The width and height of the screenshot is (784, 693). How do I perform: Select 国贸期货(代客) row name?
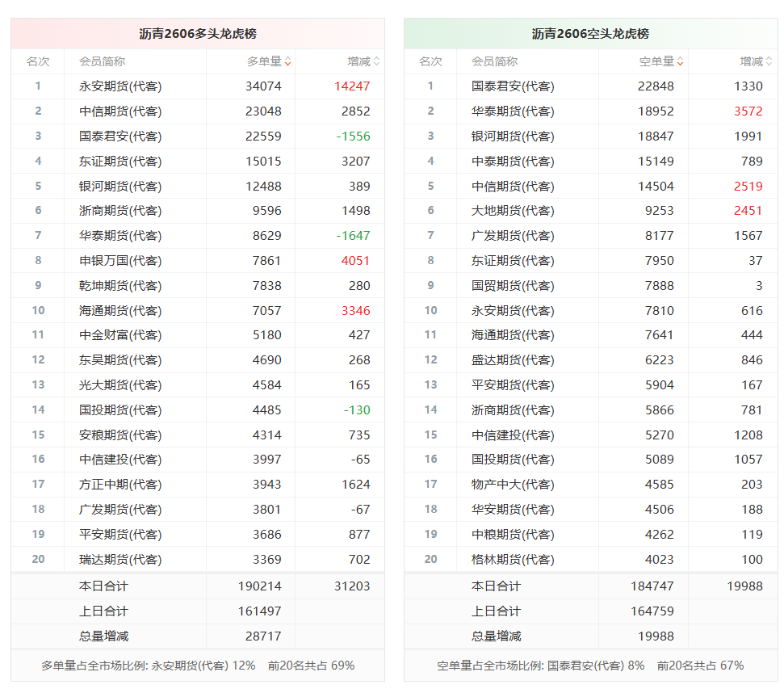click(513, 285)
